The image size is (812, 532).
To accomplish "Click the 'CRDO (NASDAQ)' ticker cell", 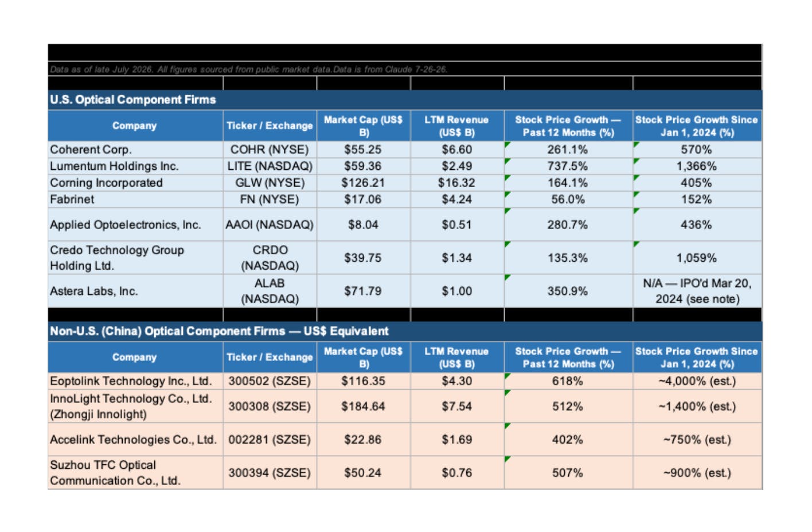I will (270, 258).
